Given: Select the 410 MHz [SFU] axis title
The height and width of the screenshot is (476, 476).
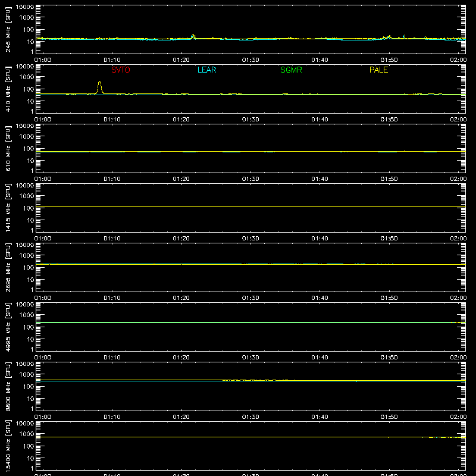Looking at the screenshot, I should (x=8, y=89).
